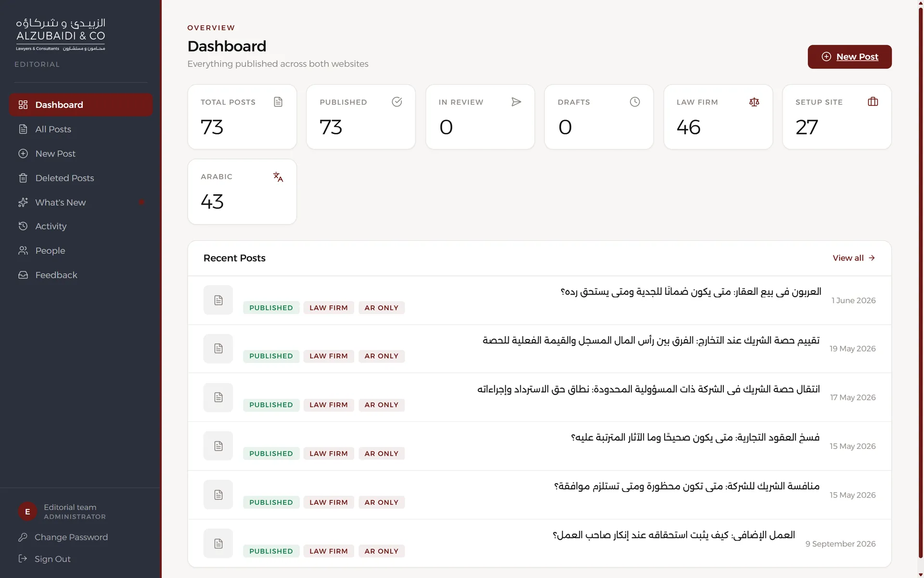Click the checkmark icon on Published card
Screen dimensions: 924x578
click(397, 102)
